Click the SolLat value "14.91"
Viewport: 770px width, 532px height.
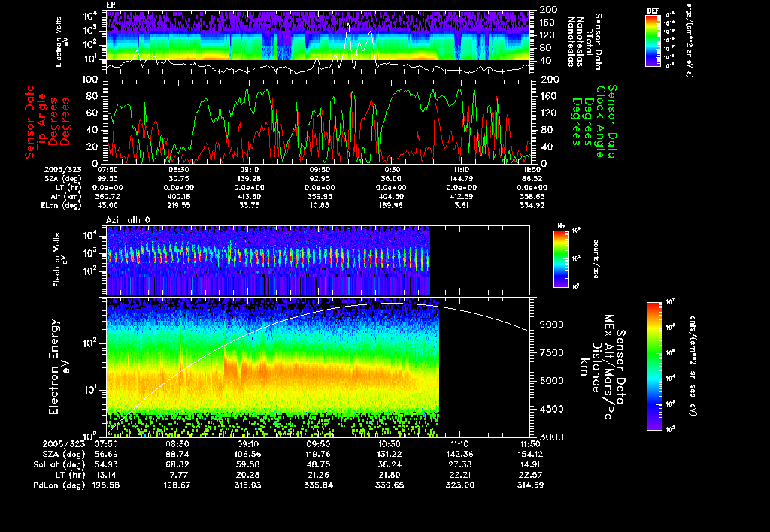530,465
